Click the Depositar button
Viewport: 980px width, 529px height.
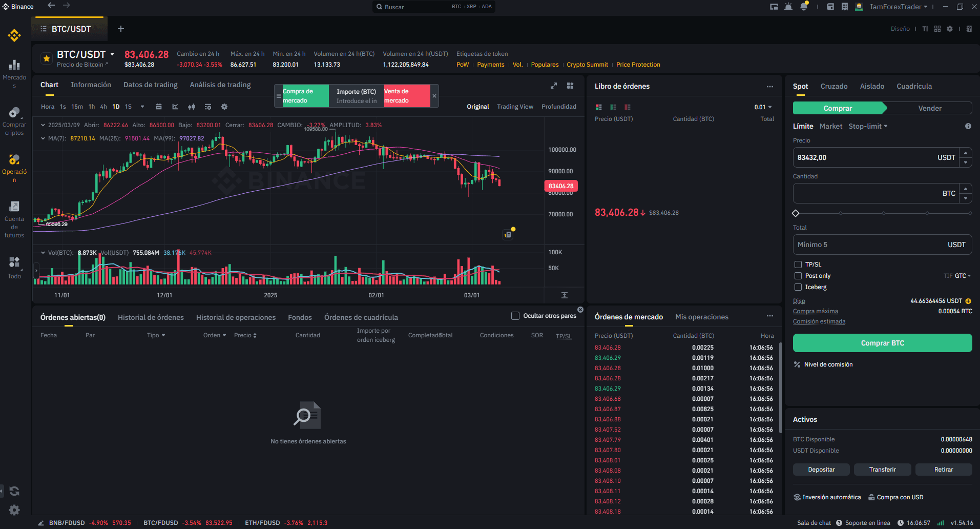click(x=821, y=470)
